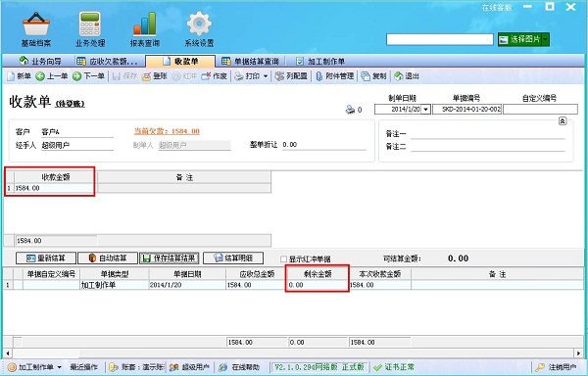Click the 选择图片 button
Image resolution: width=588 pixels, height=376 pixels.
[x=520, y=39]
